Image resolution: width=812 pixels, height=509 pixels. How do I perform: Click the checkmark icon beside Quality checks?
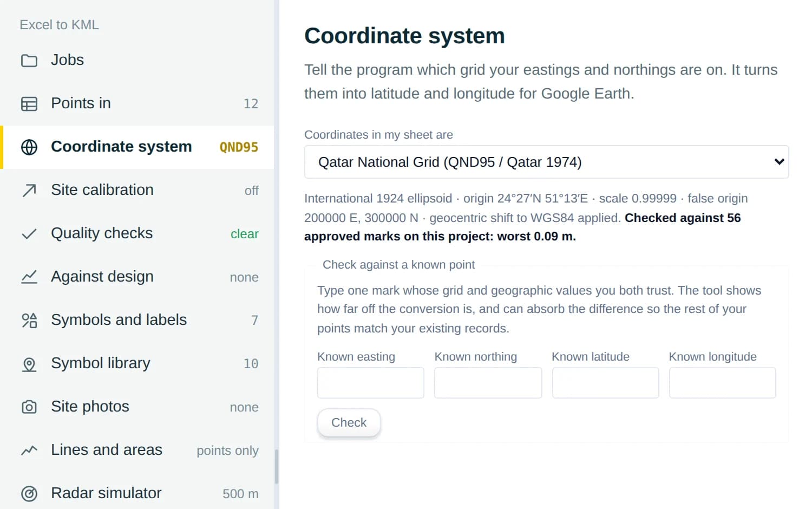pos(29,233)
